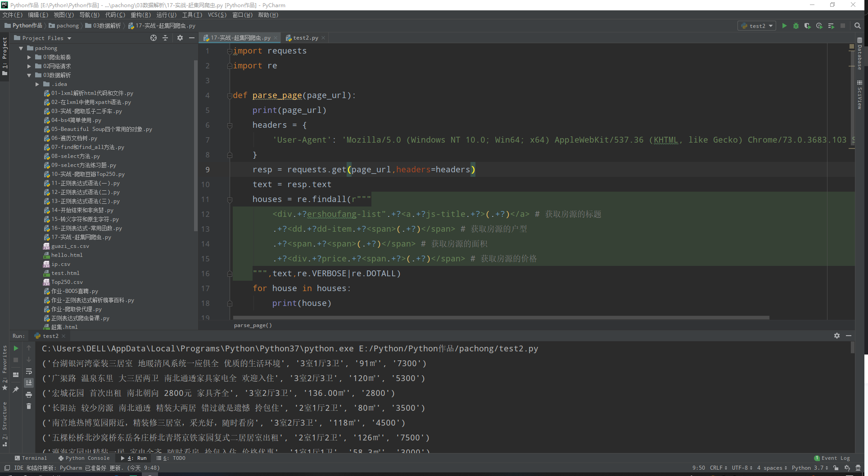
Task: Toggle the 1: Project tool window stripe
Action: point(5,57)
